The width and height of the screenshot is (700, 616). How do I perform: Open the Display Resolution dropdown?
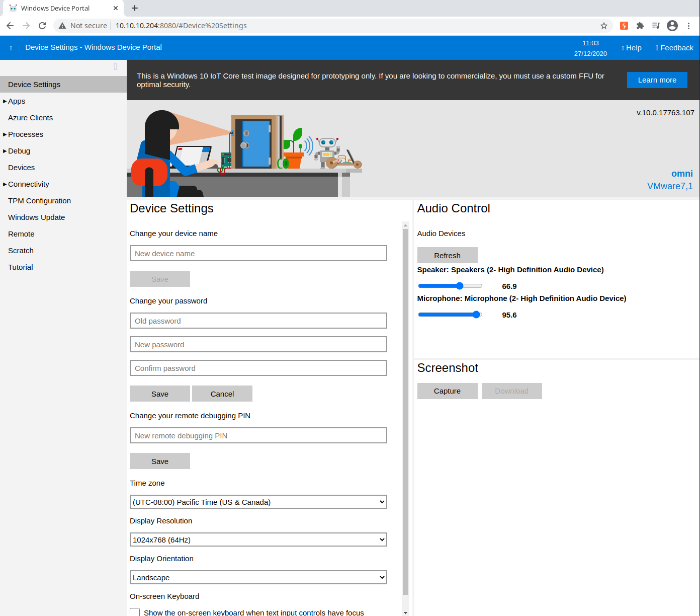(x=258, y=540)
